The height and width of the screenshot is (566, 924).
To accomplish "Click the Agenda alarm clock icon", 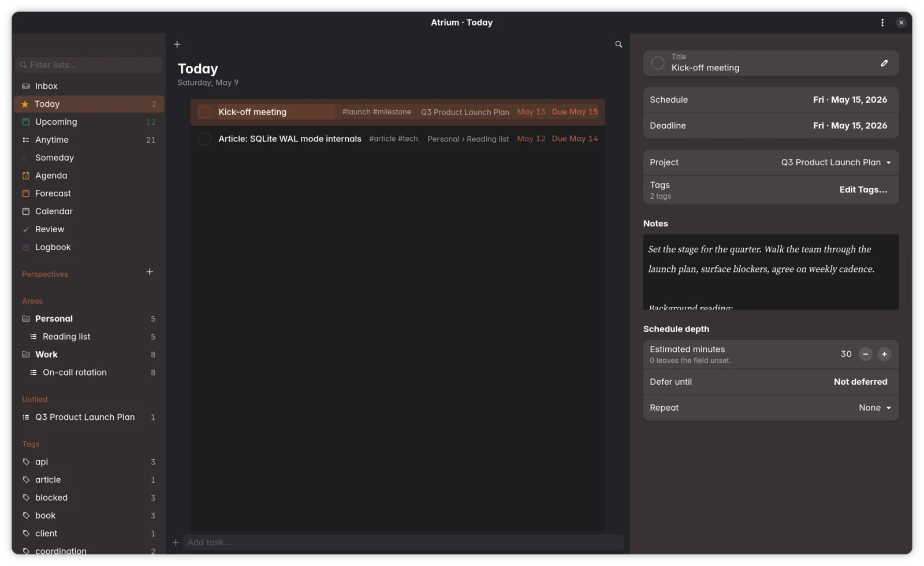I will (25, 176).
